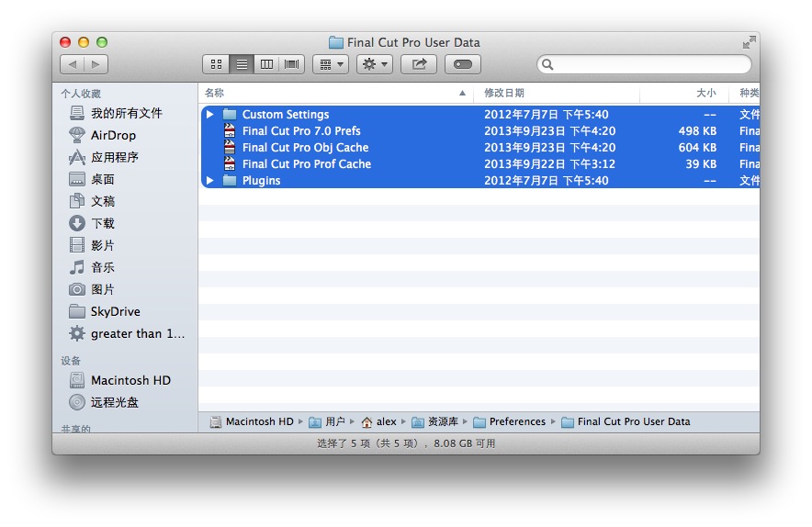This screenshot has width=812, height=527.
Task: Click Final Cut Pro User Data in path bar
Action: (x=626, y=422)
